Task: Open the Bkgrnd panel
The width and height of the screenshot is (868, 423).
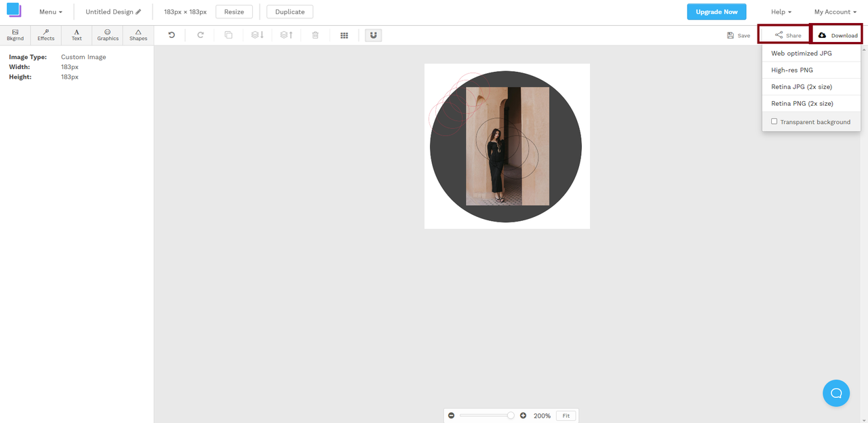Action: coord(15,35)
